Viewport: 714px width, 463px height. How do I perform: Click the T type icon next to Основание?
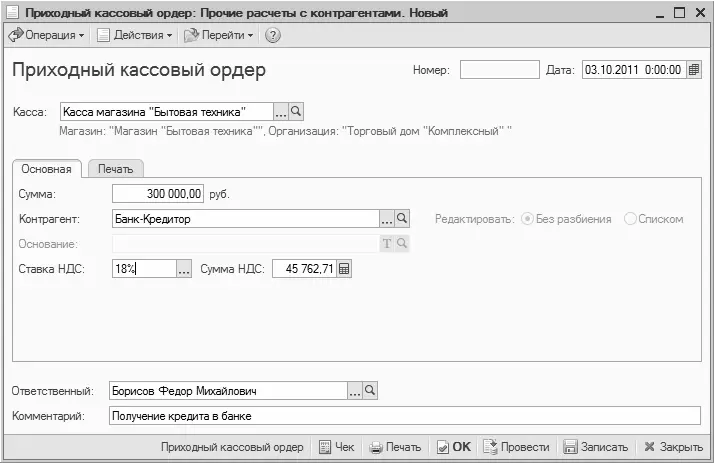point(387,244)
